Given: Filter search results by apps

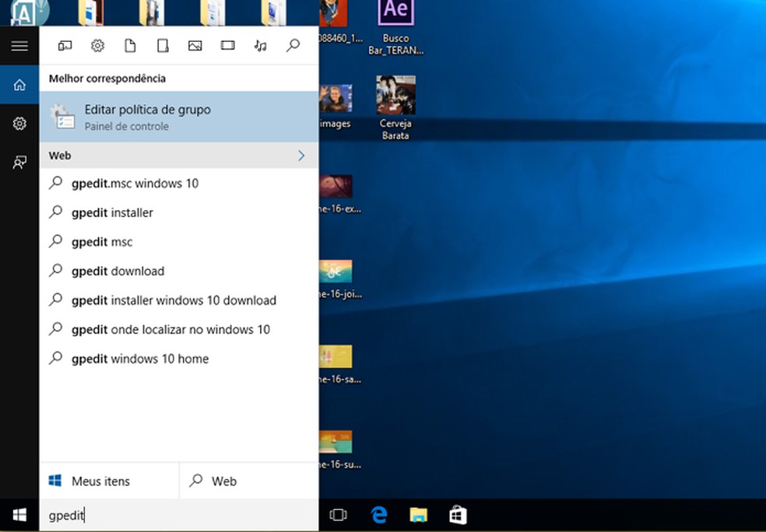Looking at the screenshot, I should click(x=65, y=45).
